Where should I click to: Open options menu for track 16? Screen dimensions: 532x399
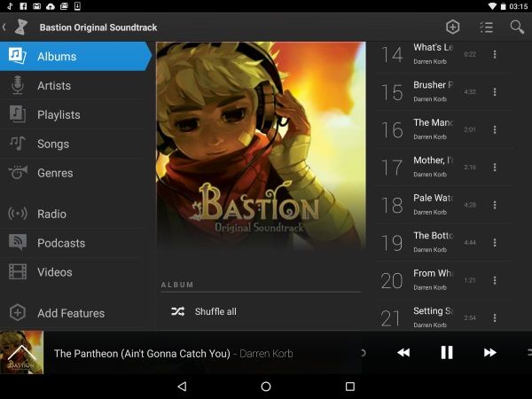495,129
